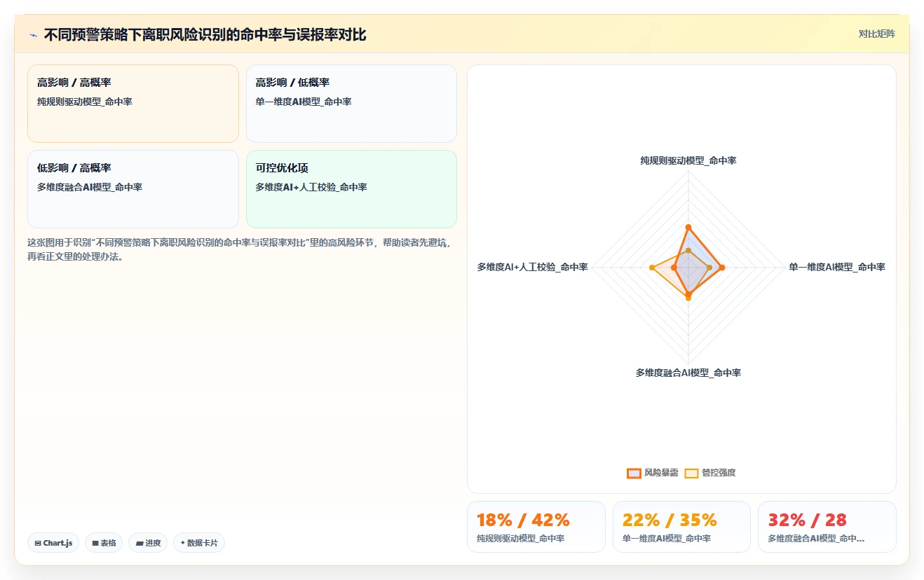Image resolution: width=924 pixels, height=580 pixels.
Task: Open the 22% / 35% data card
Action: click(x=681, y=527)
